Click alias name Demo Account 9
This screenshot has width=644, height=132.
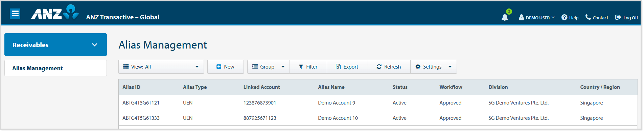(337, 103)
